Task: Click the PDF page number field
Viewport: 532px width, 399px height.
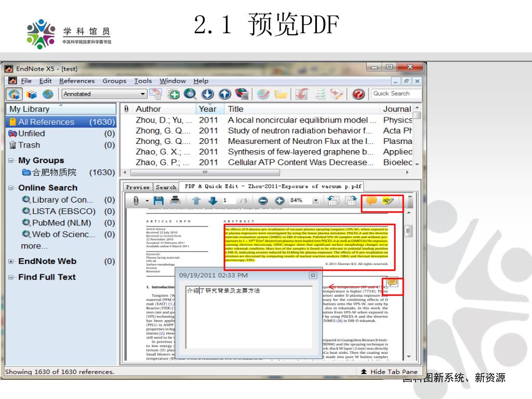Action: pos(229,201)
